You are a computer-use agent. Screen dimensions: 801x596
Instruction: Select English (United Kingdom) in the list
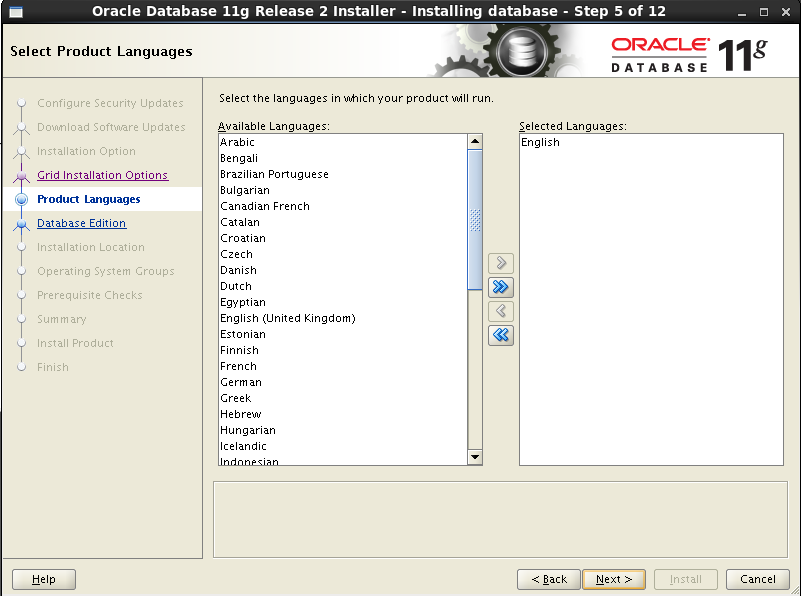342,318
